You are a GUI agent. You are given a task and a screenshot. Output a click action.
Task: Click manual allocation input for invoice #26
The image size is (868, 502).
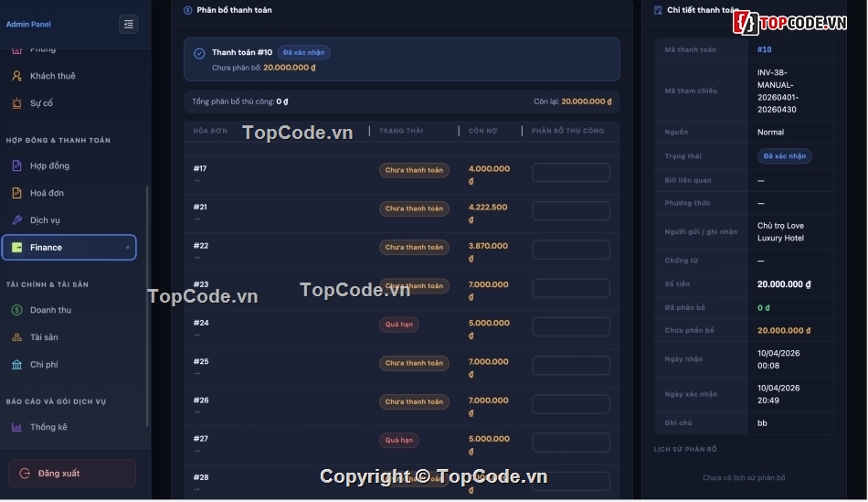[x=571, y=404]
